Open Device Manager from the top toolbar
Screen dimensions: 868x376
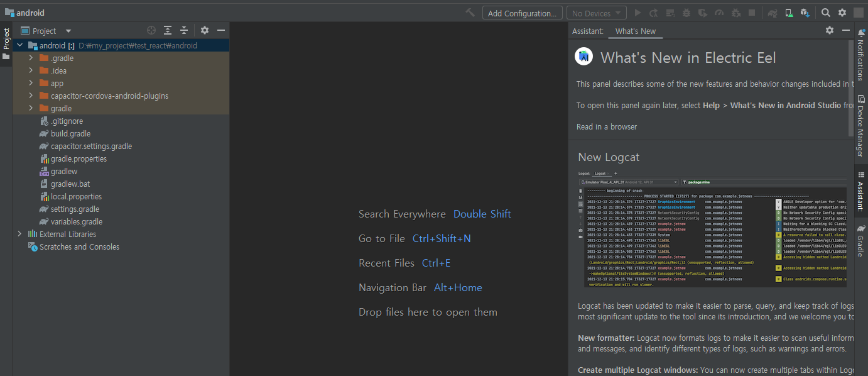pos(789,13)
